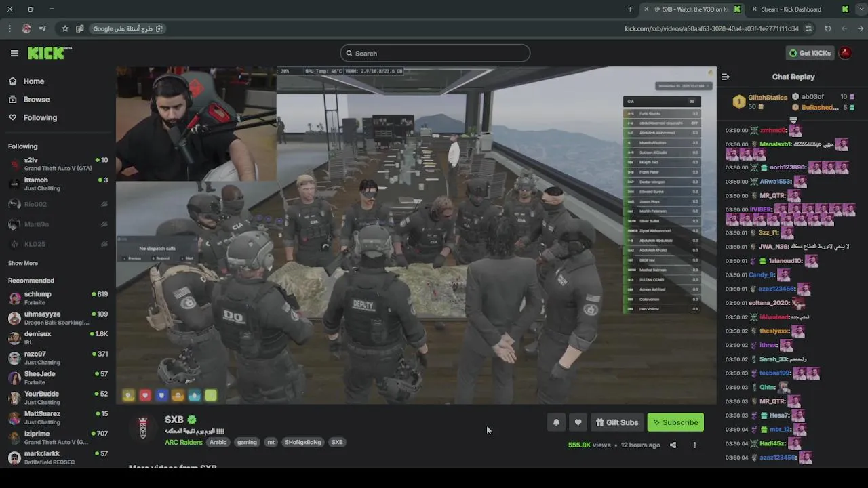Image resolution: width=868 pixels, height=488 pixels.
Task: Click username Hadi45z in chat
Action: tap(772, 443)
